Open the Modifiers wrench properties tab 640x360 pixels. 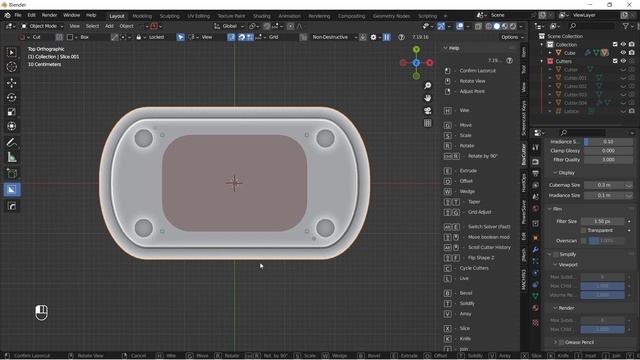tap(536, 250)
